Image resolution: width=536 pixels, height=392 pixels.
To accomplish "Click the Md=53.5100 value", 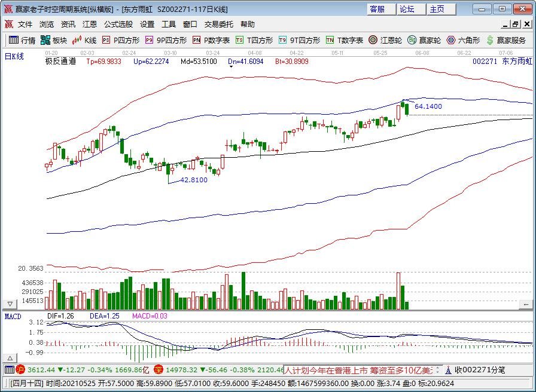I will pyautogui.click(x=199, y=62).
